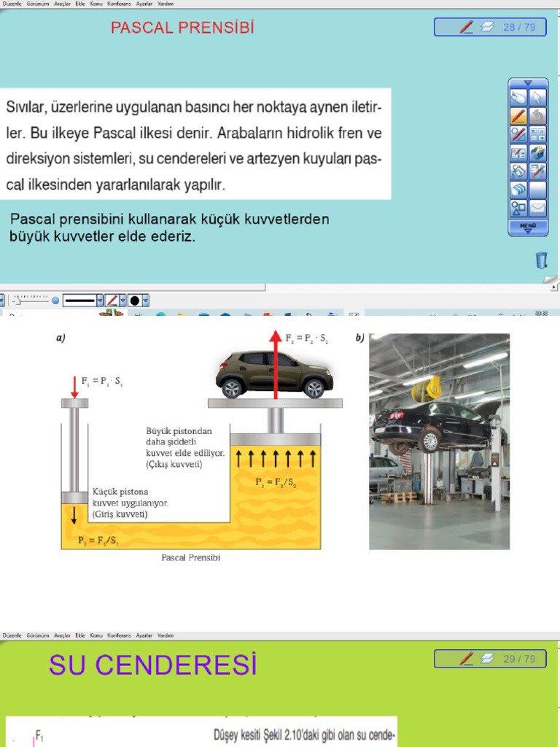This screenshot has height=747, width=560.
Task: Click the trash bin on the Pascal slide
Action: pos(542,260)
